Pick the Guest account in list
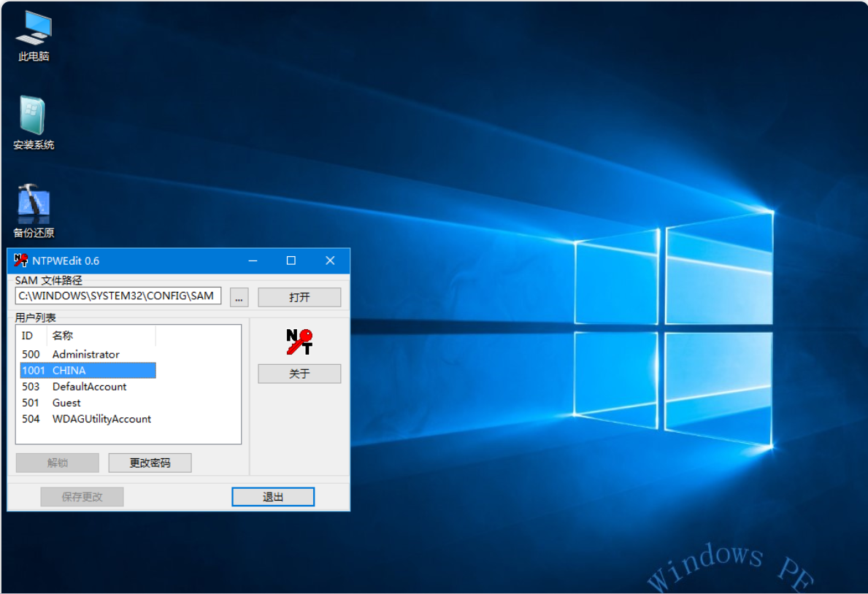Image resolution: width=868 pixels, height=594 pixels. tap(66, 403)
